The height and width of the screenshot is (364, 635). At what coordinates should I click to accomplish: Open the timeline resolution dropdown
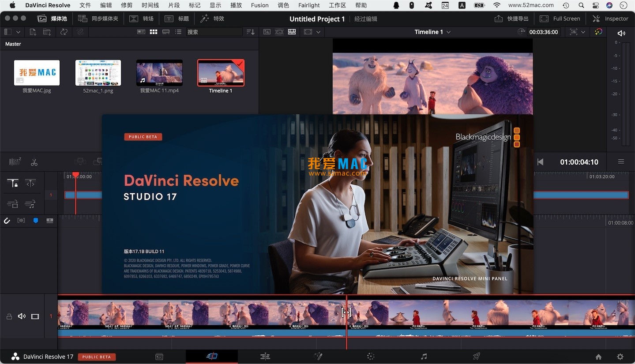pyautogui.click(x=312, y=32)
